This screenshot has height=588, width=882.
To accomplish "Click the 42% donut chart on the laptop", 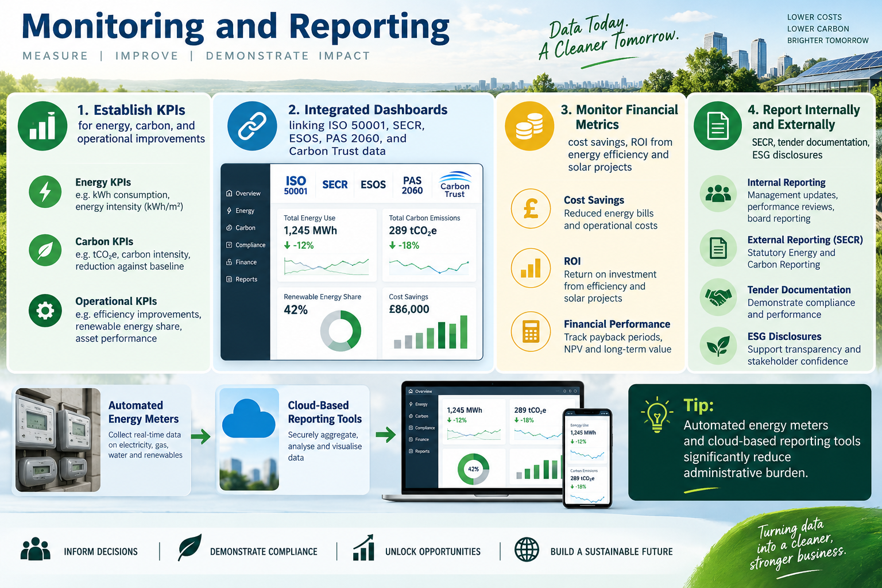I will (473, 469).
